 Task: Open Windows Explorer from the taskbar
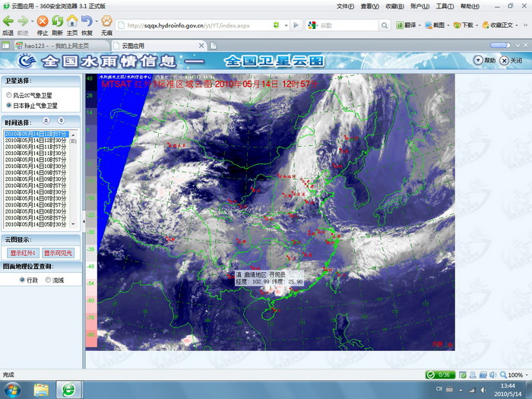point(41,389)
